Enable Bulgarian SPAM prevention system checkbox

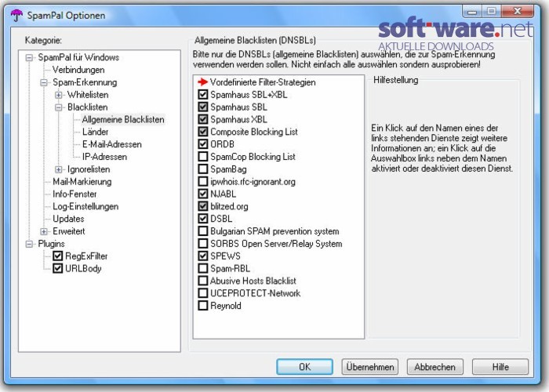(202, 231)
